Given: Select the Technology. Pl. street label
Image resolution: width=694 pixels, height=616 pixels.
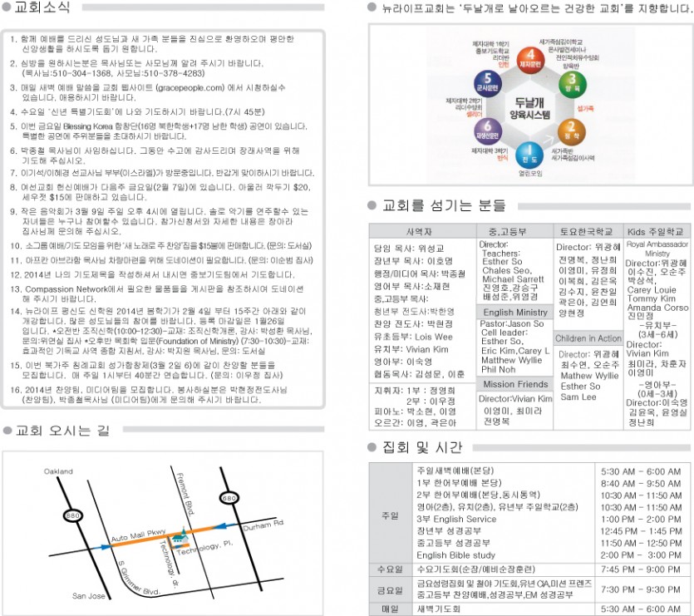Looking at the screenshot, I should click(x=204, y=547).
